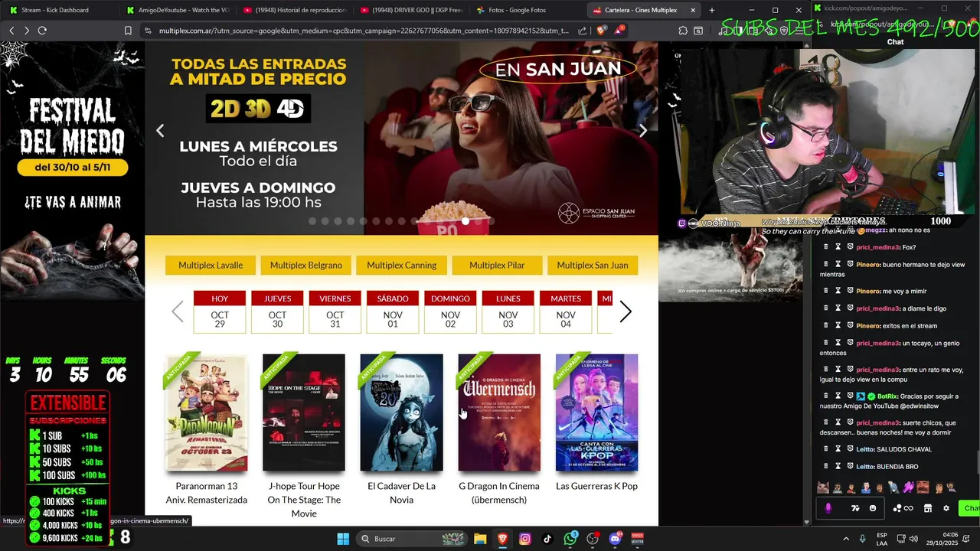The image size is (980, 551).
Task: Open Discord from taskbar
Action: point(615,539)
